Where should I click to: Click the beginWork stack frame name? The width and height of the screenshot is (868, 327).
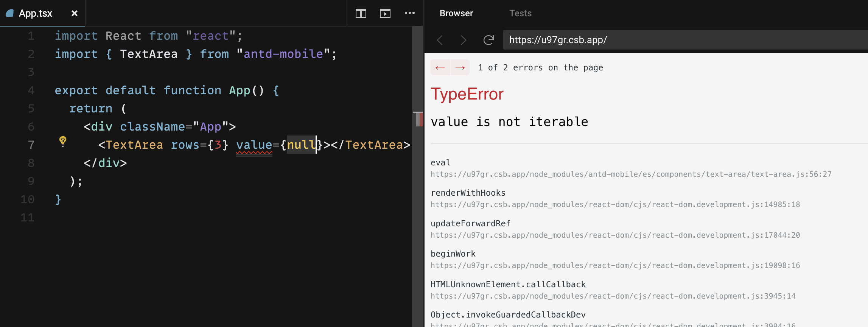[x=453, y=254]
